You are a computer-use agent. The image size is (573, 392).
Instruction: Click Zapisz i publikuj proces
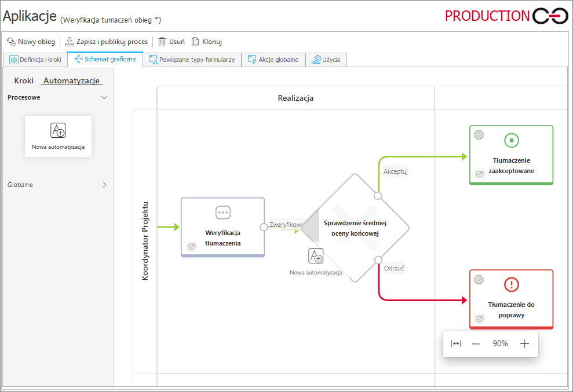click(x=106, y=42)
